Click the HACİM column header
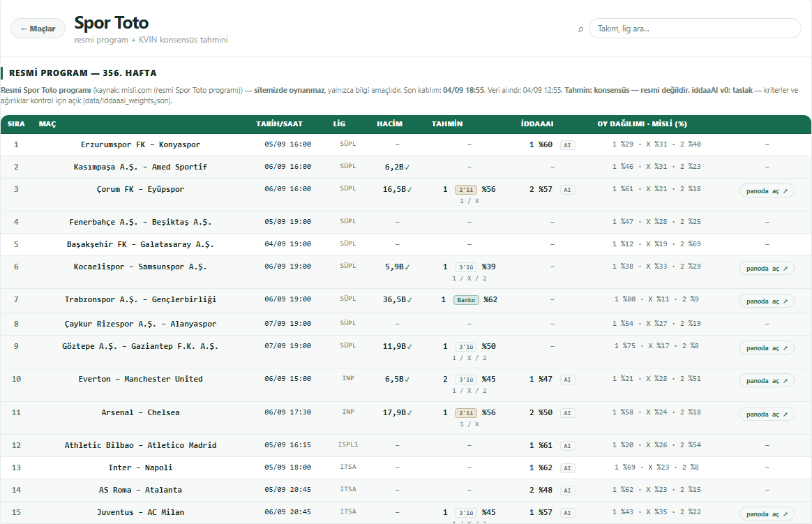 point(389,123)
